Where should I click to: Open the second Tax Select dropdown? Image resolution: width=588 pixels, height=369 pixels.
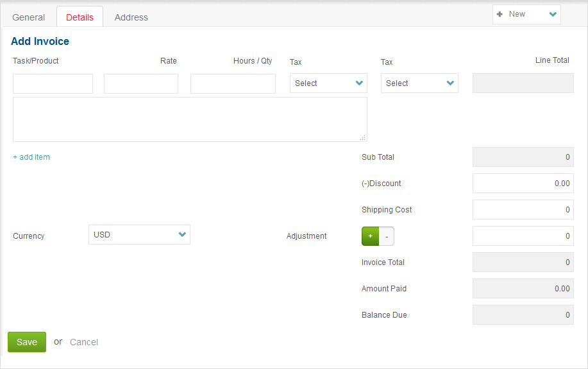[x=419, y=83]
